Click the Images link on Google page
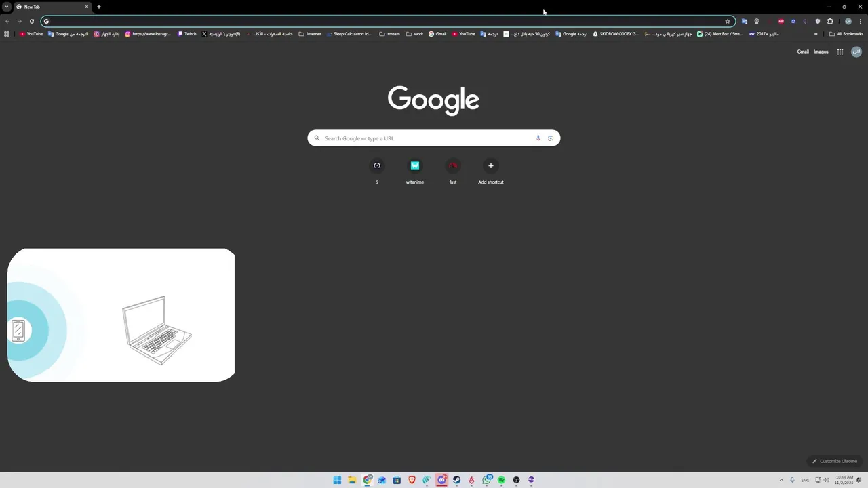The image size is (868, 488). 821,52
